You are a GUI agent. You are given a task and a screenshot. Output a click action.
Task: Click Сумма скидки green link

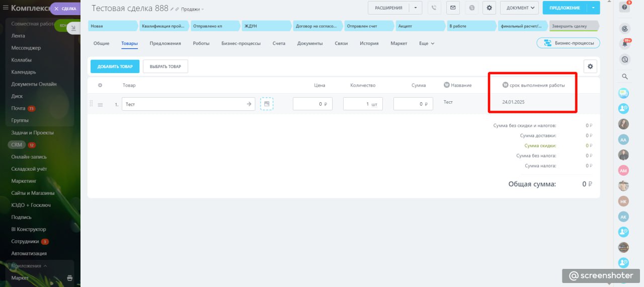[x=540, y=146]
